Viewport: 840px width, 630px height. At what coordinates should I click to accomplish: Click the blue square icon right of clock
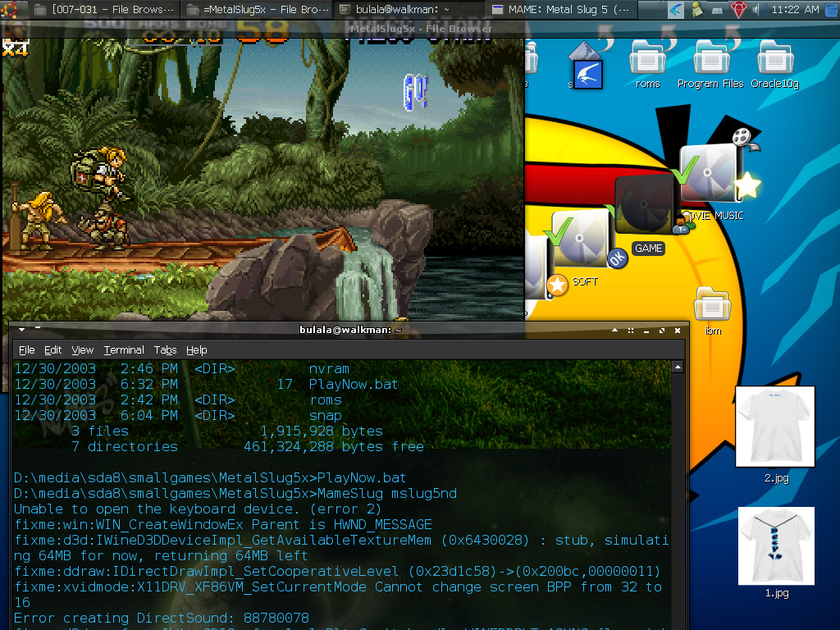coord(832,9)
